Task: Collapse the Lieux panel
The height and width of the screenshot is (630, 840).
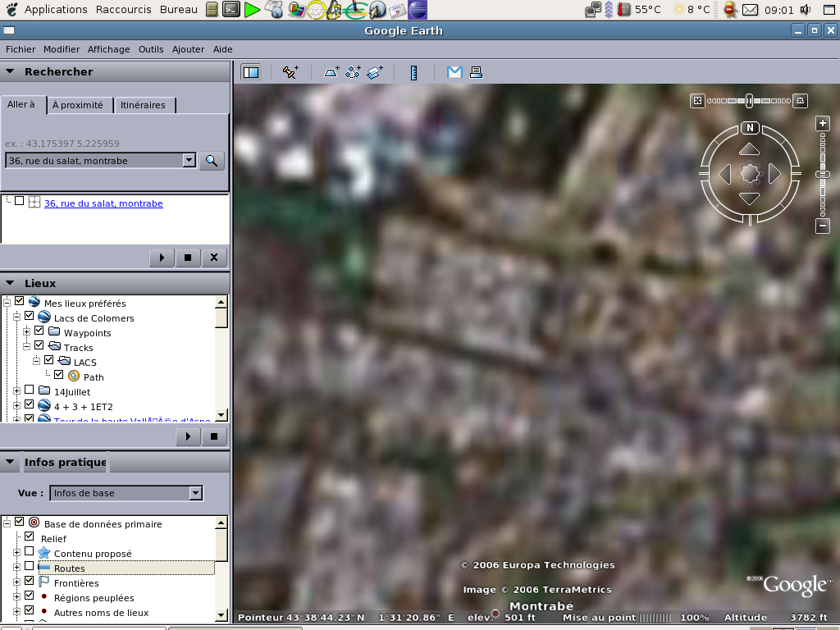Action: (10, 283)
